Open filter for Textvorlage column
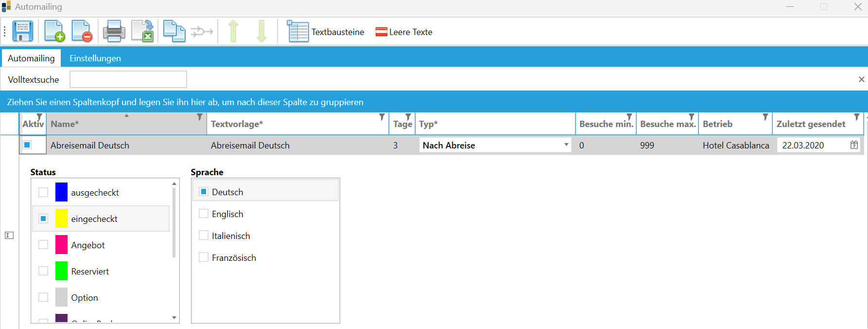Viewport: 868px width, 329px height. pyautogui.click(x=382, y=117)
